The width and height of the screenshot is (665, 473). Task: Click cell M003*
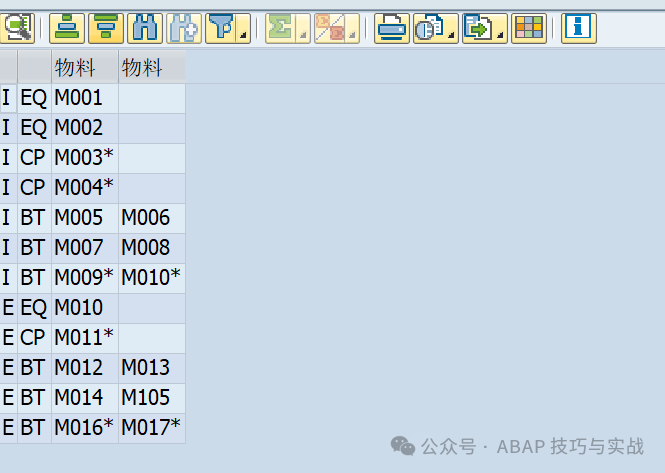coord(85,158)
